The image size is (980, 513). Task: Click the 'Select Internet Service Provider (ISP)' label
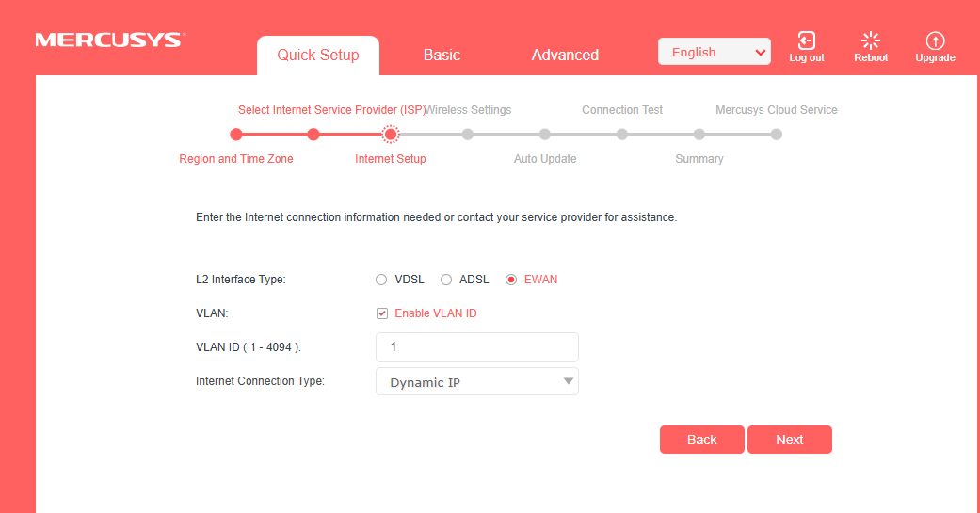coord(332,110)
